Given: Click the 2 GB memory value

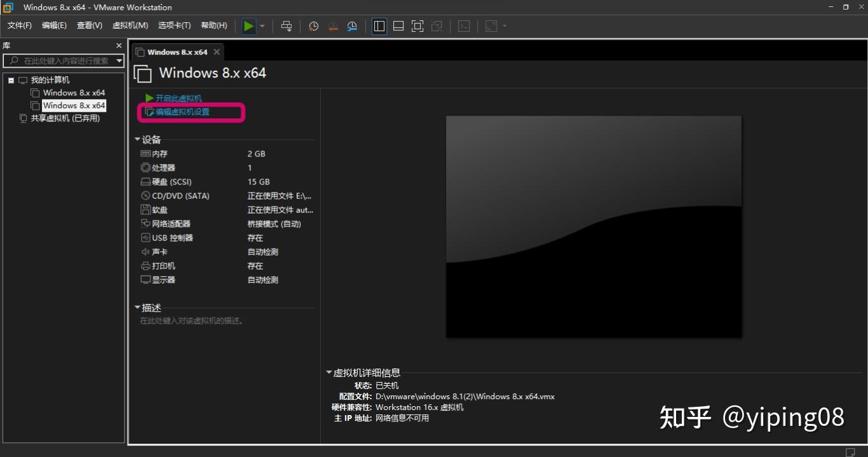Looking at the screenshot, I should pyautogui.click(x=256, y=154).
